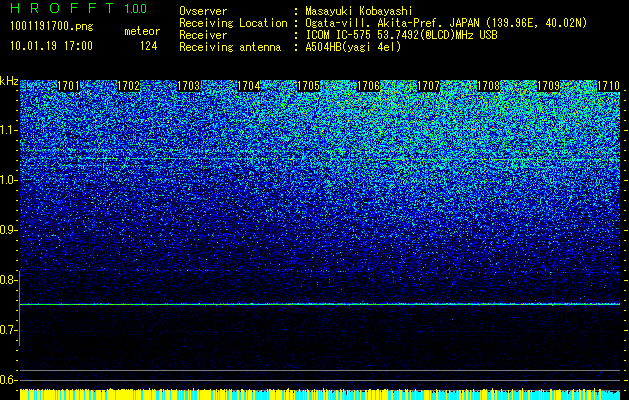The height and width of the screenshot is (400, 629).
Task: Click the Receiving Location value text
Action: click(446, 23)
